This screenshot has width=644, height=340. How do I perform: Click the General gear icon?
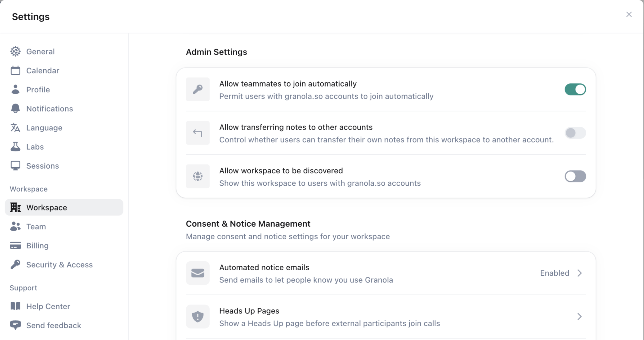point(15,51)
